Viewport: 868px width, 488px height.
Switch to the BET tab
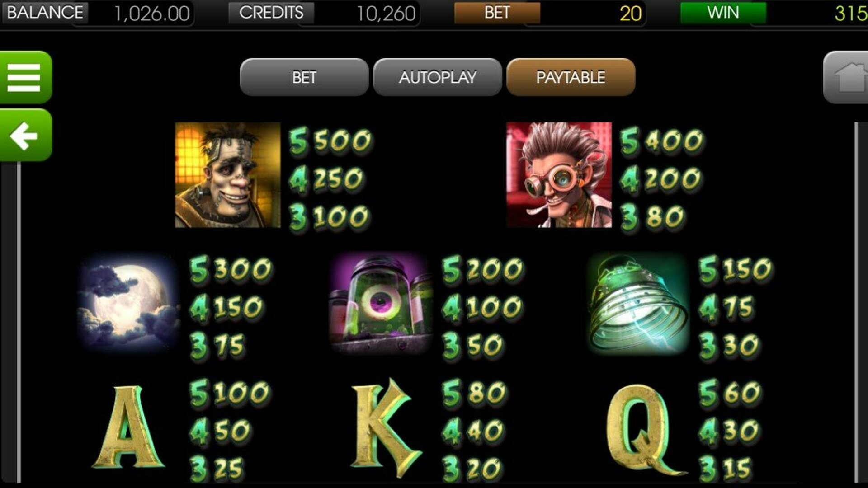coord(304,77)
